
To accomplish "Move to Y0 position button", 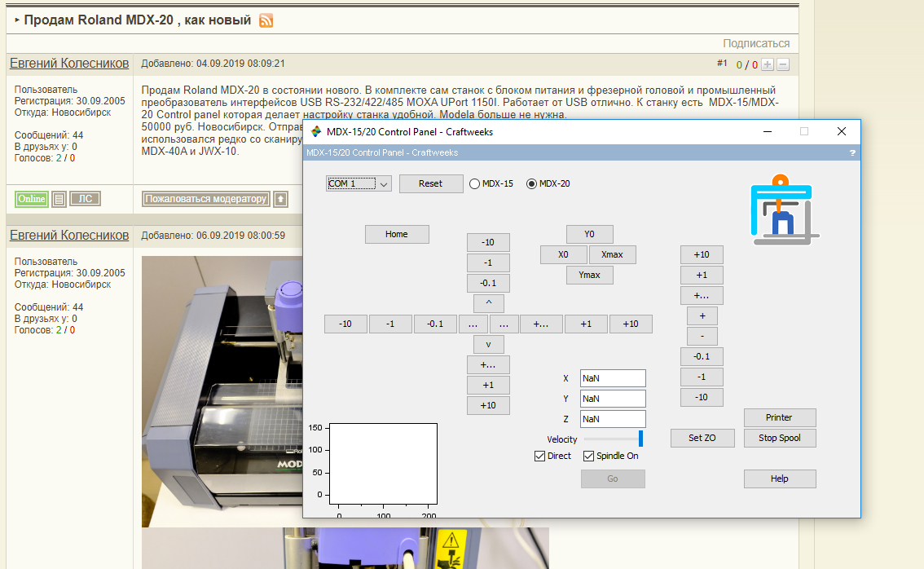I will click(x=590, y=234).
